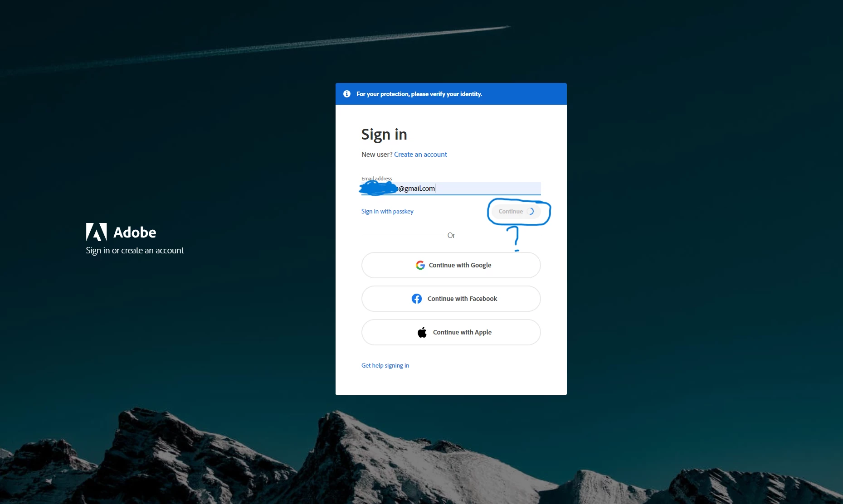Open Get help signing in link

click(x=385, y=366)
